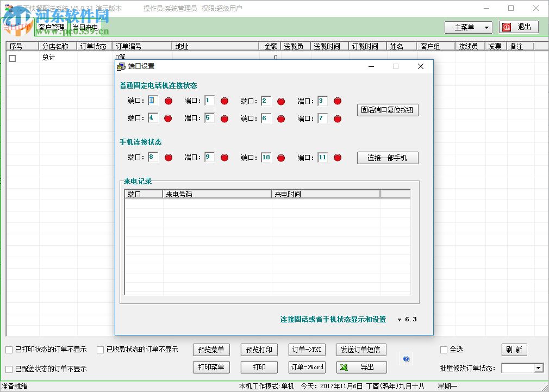Enable 已配送状态的订单不显示 checkbox
549x392 pixels.
pyautogui.click(x=9, y=369)
